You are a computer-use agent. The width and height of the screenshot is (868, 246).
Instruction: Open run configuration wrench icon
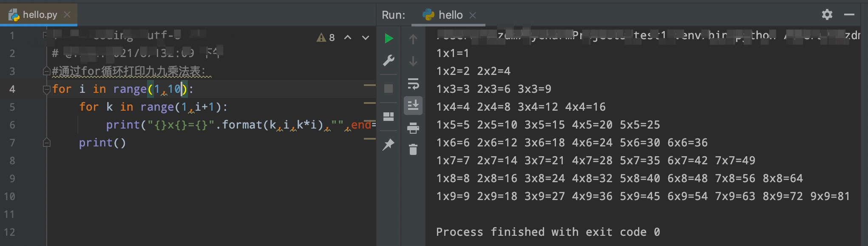(389, 60)
